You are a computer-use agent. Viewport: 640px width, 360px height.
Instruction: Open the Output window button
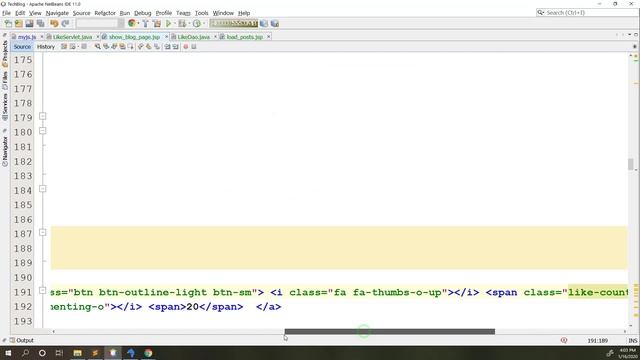click(x=22, y=340)
